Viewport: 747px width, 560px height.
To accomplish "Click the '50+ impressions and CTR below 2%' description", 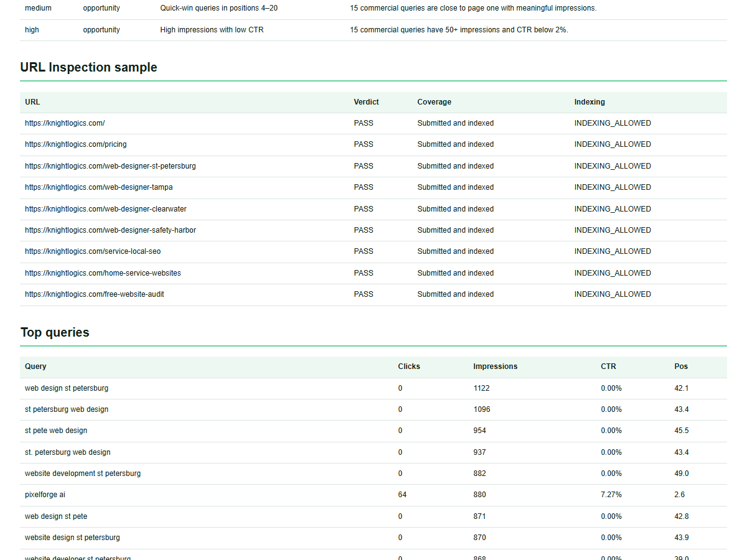I will coord(459,30).
